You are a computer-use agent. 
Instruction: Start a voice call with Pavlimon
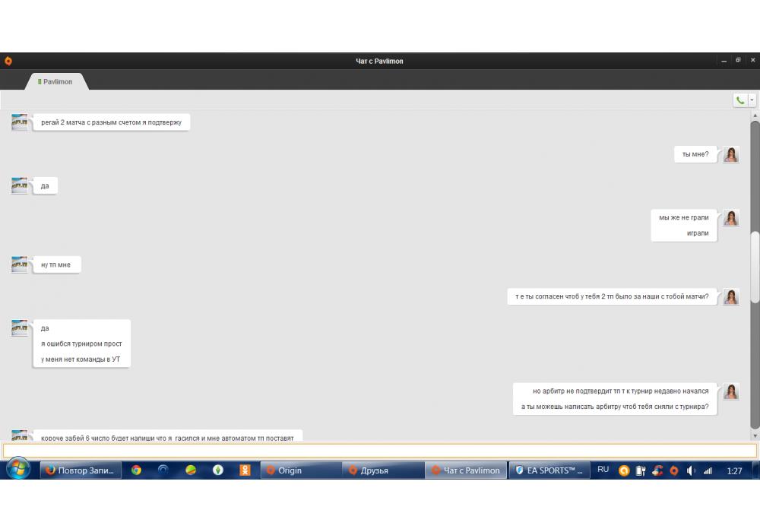pyautogui.click(x=740, y=100)
